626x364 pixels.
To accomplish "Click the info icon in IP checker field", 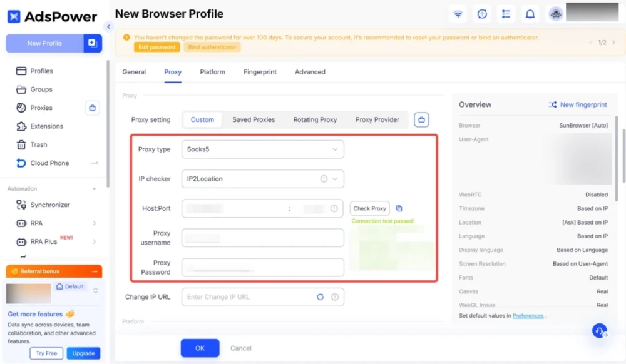I will (324, 179).
